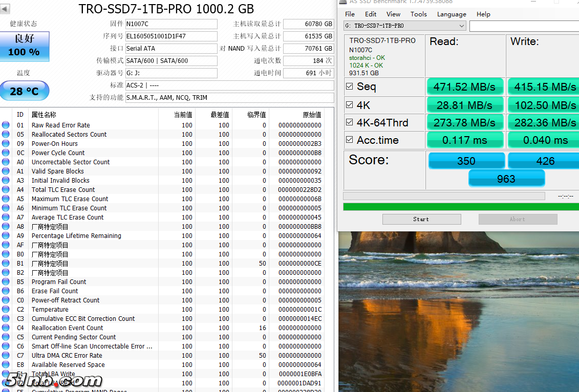Select the status orb for Temperature attribute C2
Image resolution: width=579 pixels, height=392 pixels.
(x=6, y=309)
